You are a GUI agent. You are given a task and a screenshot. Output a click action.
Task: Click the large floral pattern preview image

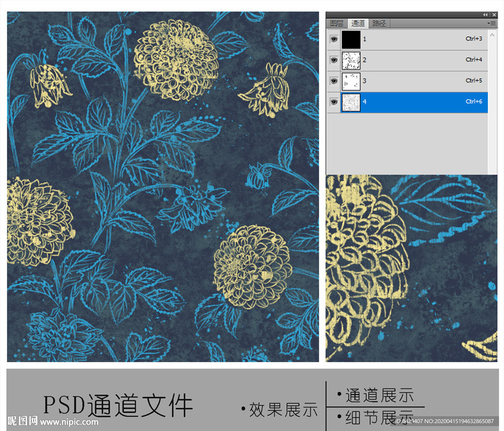[x=163, y=187]
